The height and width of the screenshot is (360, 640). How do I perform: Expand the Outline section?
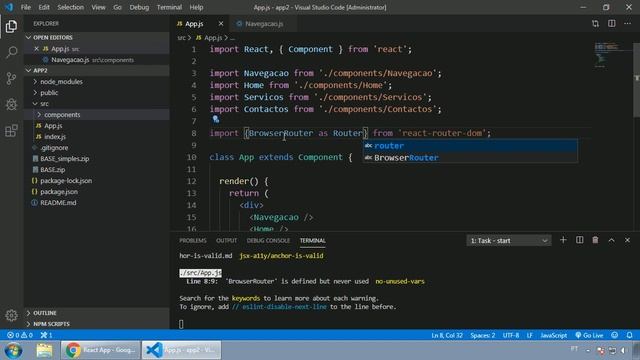click(97, 313)
